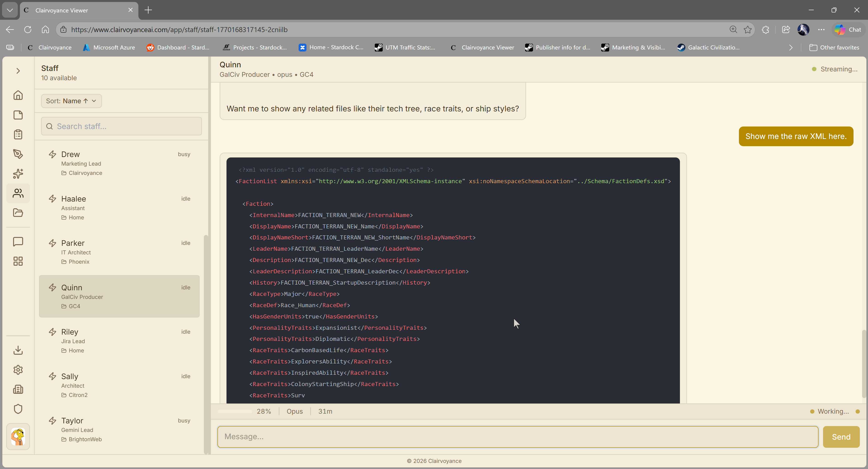This screenshot has width=868, height=469.
Task: Click the context usage progress bar
Action: (235, 411)
